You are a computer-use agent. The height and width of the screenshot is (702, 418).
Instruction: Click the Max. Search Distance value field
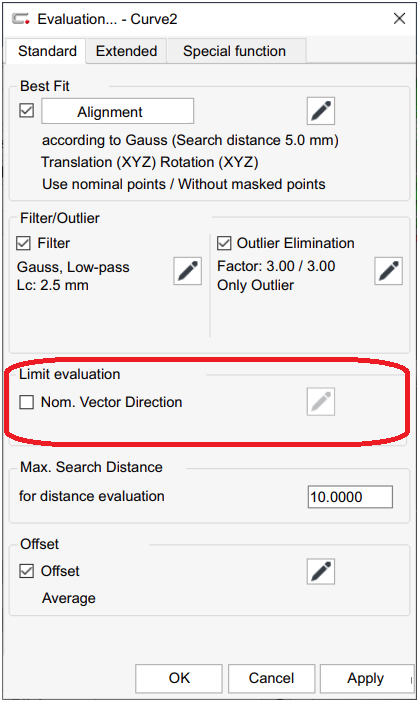(x=350, y=497)
